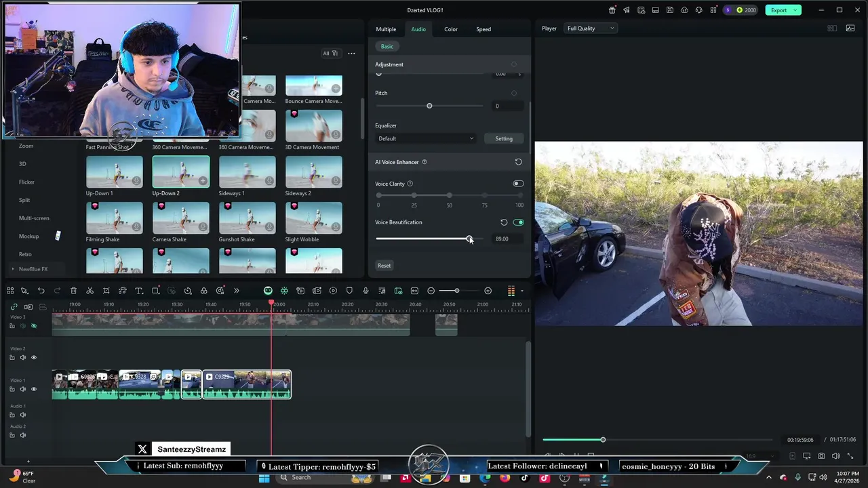The height and width of the screenshot is (488, 868).
Task: Zoom in timeline with plus icon
Action: pos(488,291)
